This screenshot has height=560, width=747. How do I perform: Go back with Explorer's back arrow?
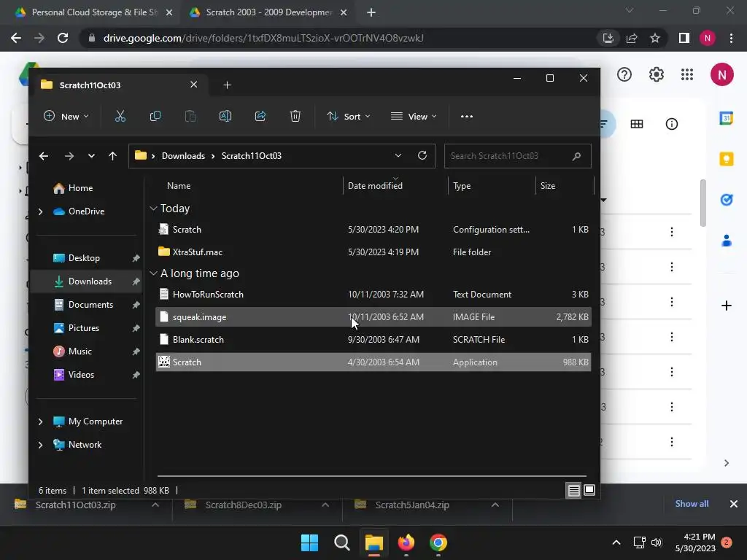click(43, 156)
